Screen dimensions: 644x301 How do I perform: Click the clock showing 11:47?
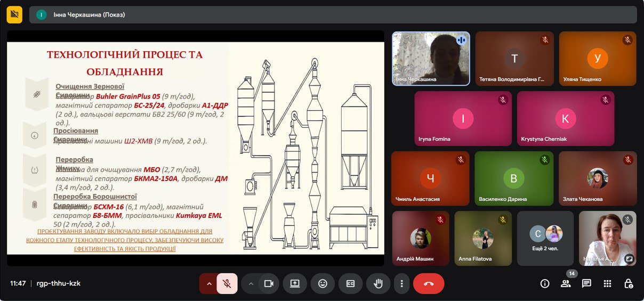pyautogui.click(x=18, y=283)
